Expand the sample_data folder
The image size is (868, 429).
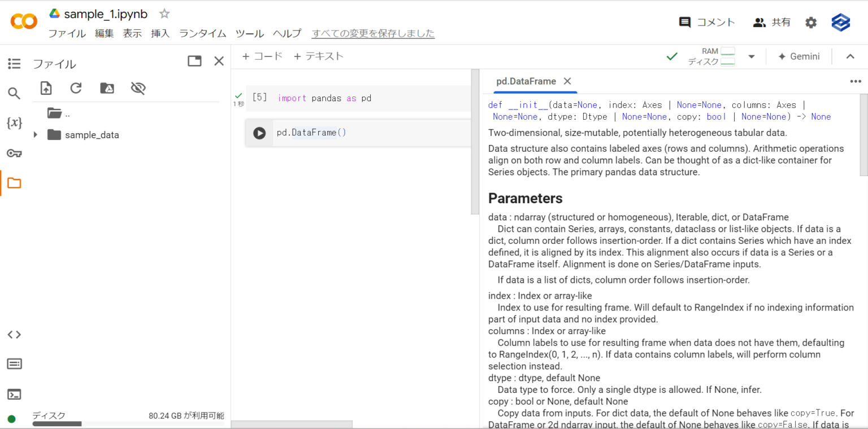pos(36,135)
